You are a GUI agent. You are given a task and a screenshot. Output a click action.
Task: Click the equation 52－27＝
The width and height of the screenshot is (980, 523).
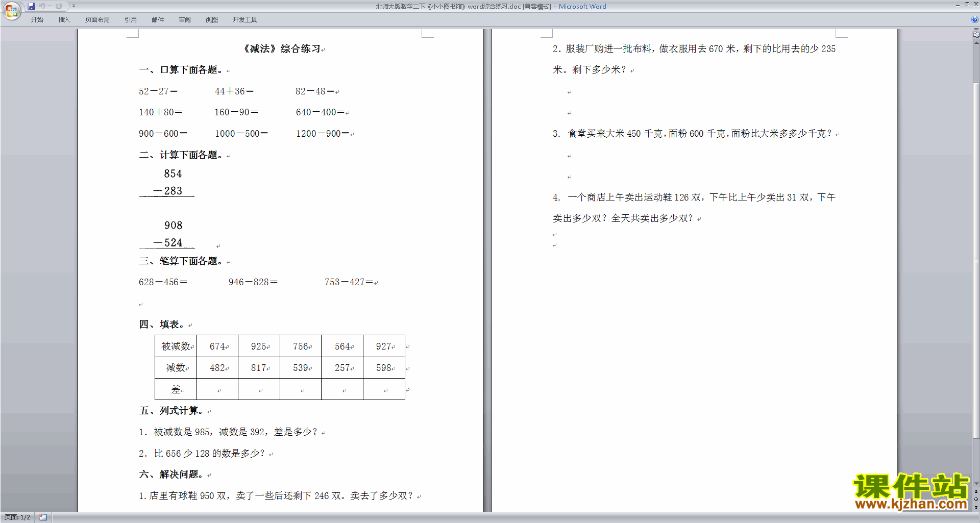[x=158, y=91]
